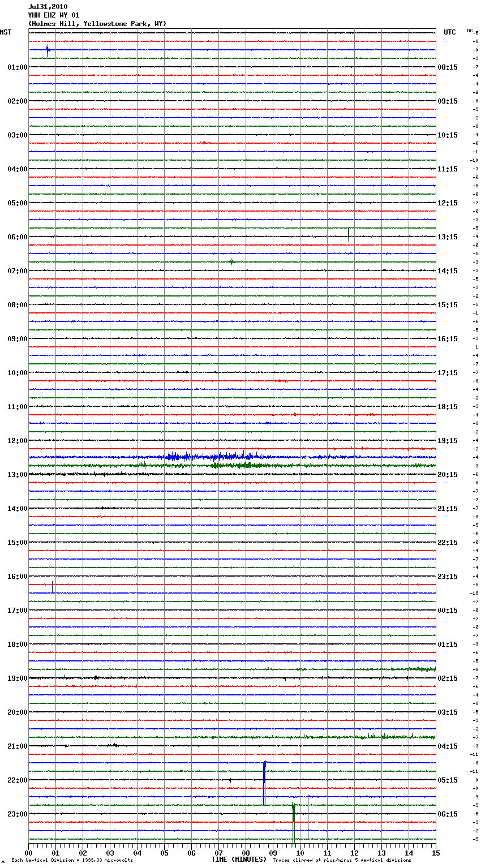Viewport: 481px width, 868px height.
Task: Click the 02:15 UTC time label
Action: pyautogui.click(x=448, y=678)
